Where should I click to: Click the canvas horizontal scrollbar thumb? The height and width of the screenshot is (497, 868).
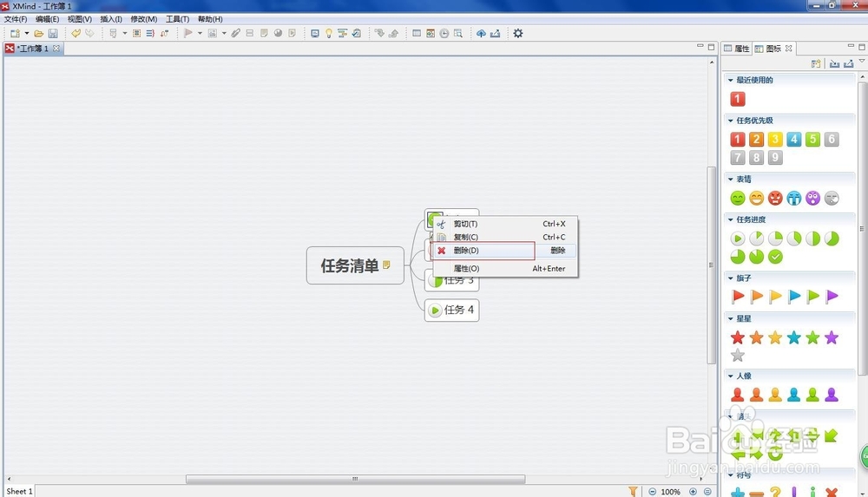(355, 479)
